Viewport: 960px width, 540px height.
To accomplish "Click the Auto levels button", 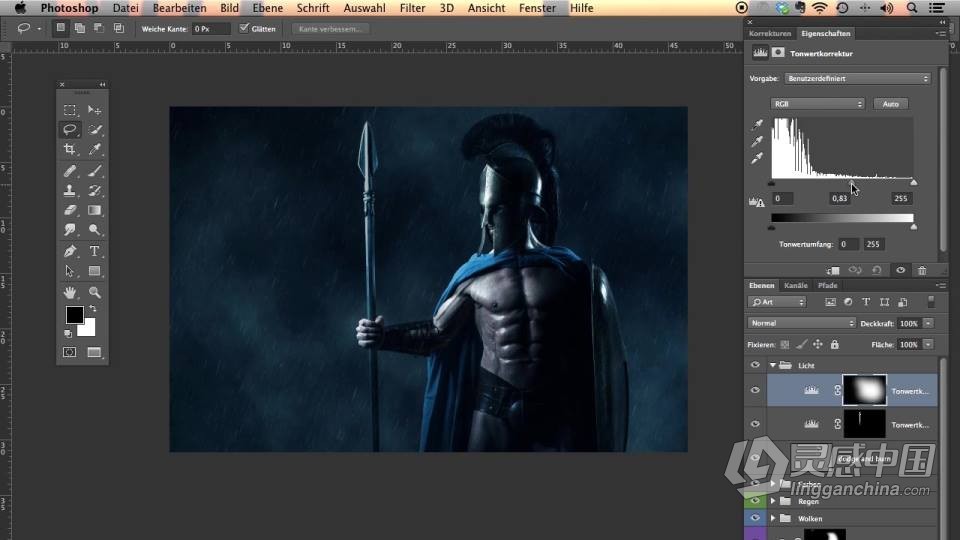I will pos(890,104).
